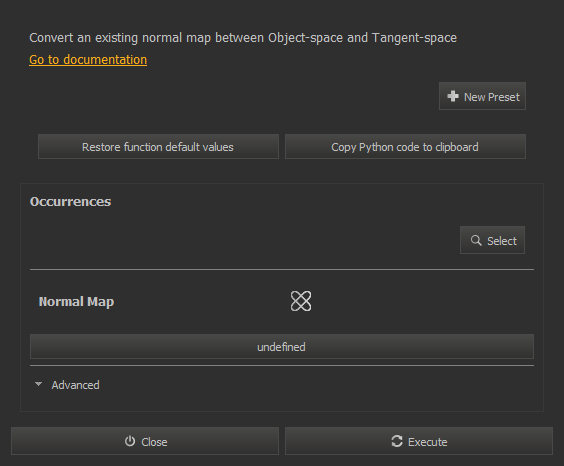564x466 pixels.
Task: Open the undefined Normal Map selector
Action: tap(282, 347)
